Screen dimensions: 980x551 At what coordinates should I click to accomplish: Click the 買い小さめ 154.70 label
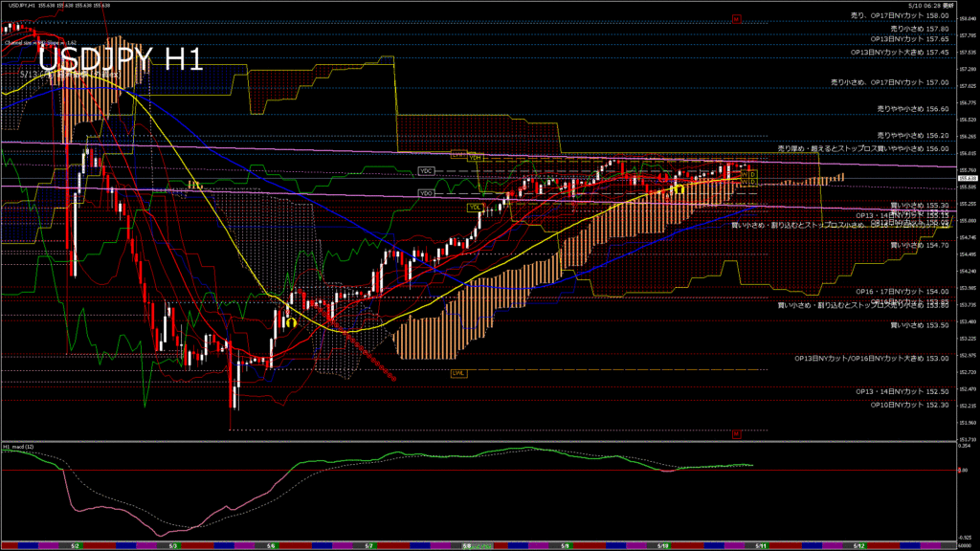(920, 246)
